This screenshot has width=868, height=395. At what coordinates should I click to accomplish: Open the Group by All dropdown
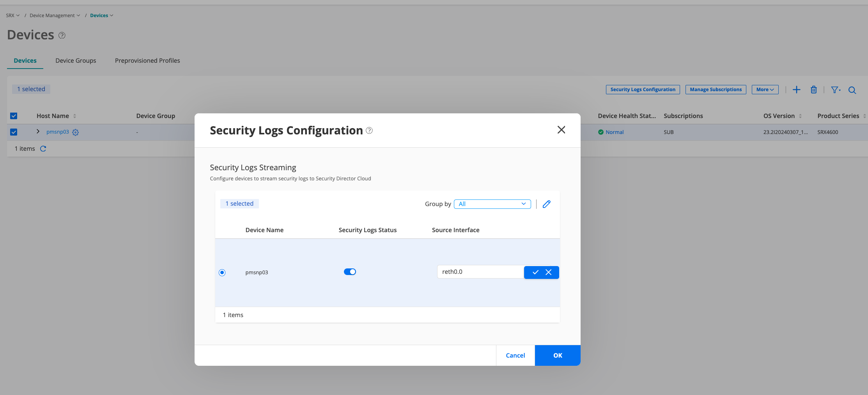(x=492, y=204)
